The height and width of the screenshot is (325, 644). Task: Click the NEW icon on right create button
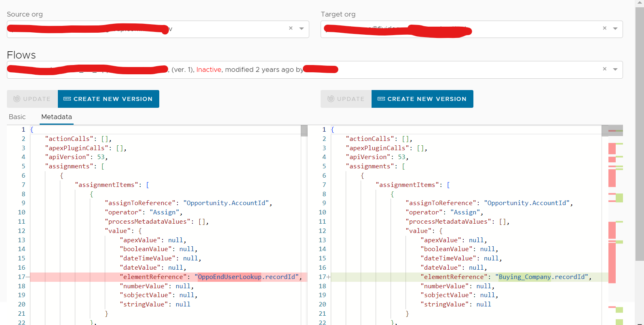pyautogui.click(x=381, y=99)
